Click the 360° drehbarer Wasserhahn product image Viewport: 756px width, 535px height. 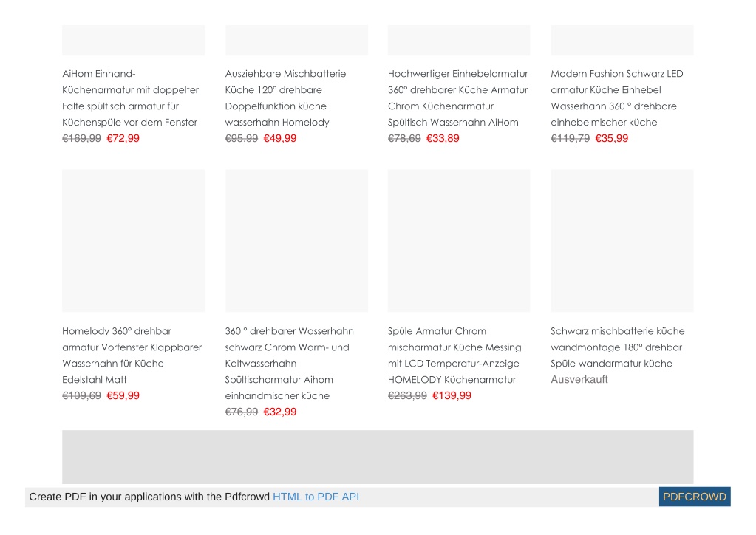click(x=296, y=240)
